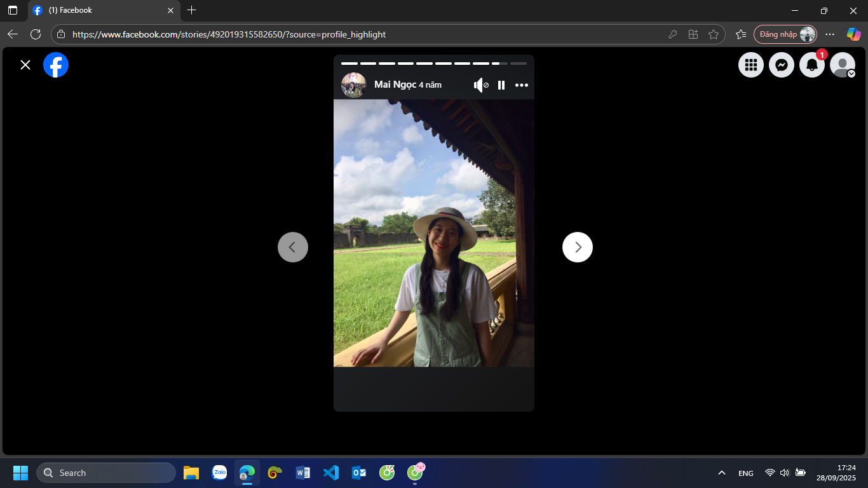The height and width of the screenshot is (488, 868).
Task: Advance to the next story
Action: pyautogui.click(x=578, y=247)
